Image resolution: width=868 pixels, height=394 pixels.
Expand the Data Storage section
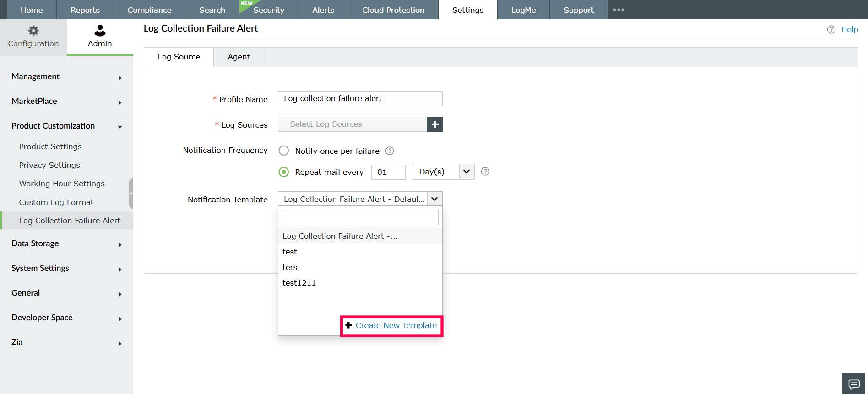(x=67, y=243)
